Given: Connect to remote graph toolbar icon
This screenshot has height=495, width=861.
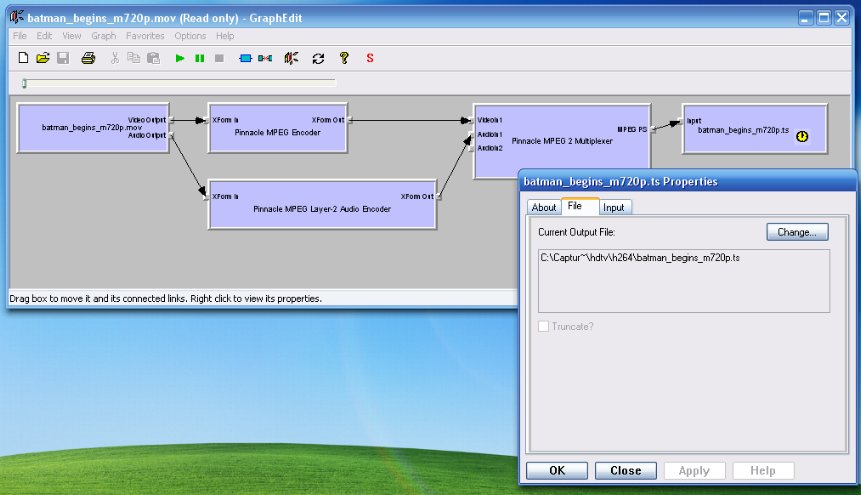Looking at the screenshot, I should pyautogui.click(x=291, y=58).
